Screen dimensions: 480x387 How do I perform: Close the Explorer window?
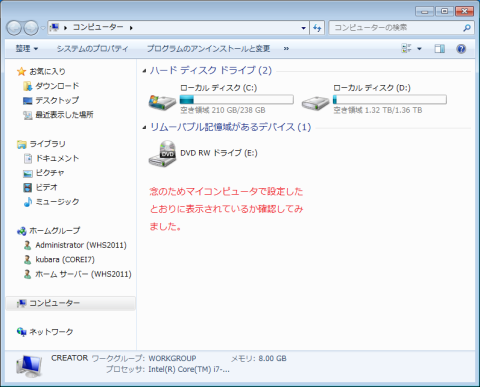(x=464, y=11)
